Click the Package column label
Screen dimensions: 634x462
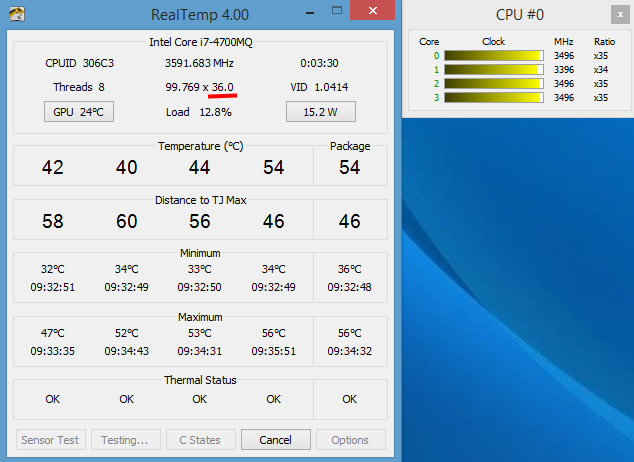point(350,146)
